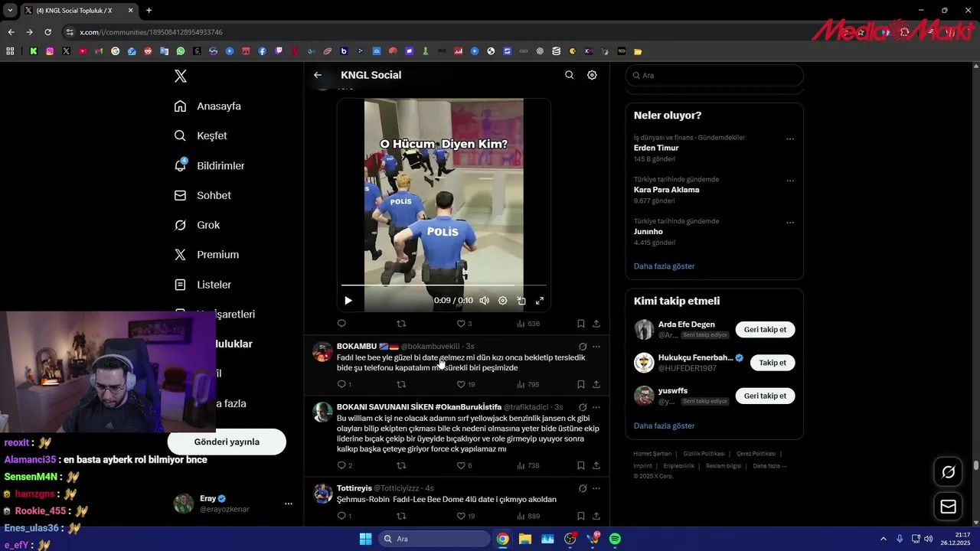The height and width of the screenshot is (551, 980).
Task: Toggle picture-in-picture on the video
Action: click(x=521, y=301)
